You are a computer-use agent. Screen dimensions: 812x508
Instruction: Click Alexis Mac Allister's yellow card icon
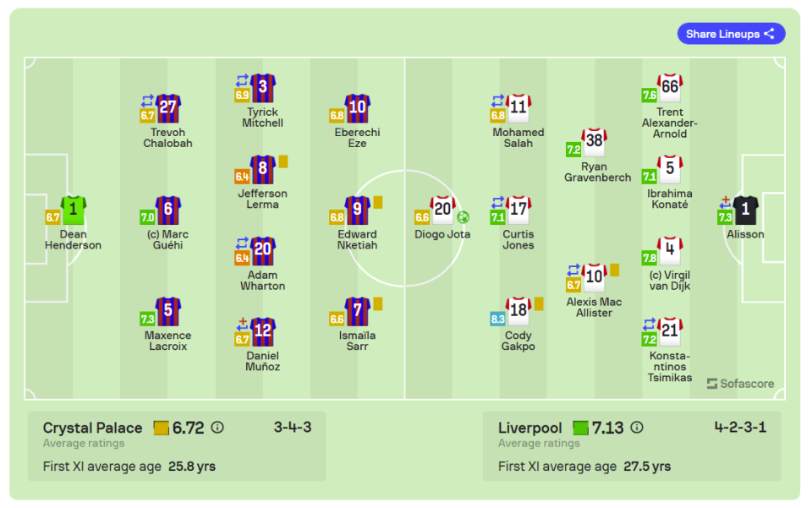tap(614, 270)
